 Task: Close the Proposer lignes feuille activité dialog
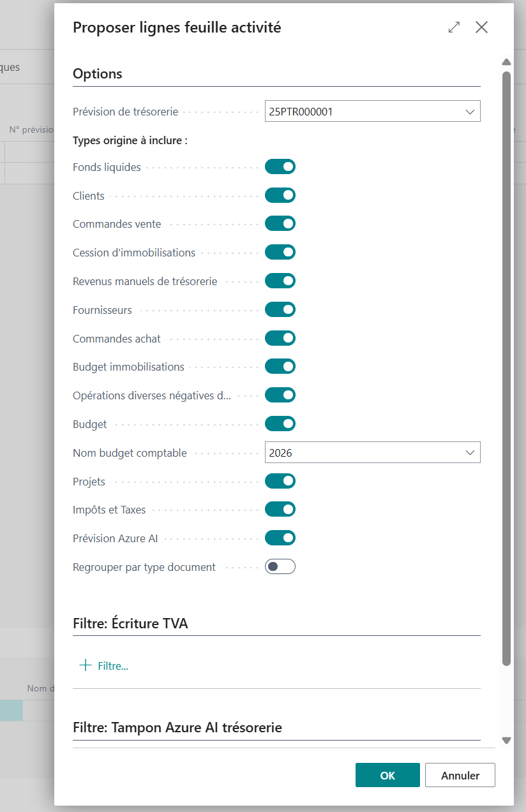pyautogui.click(x=481, y=27)
